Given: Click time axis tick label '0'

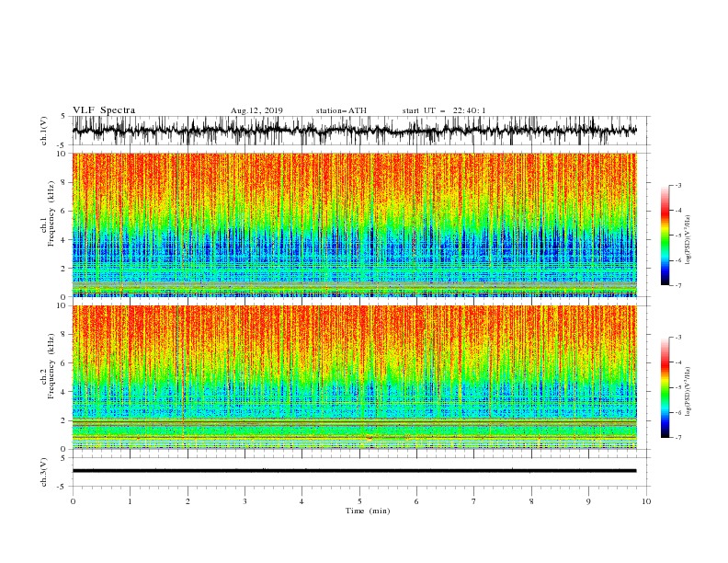Looking at the screenshot, I should [73, 501].
